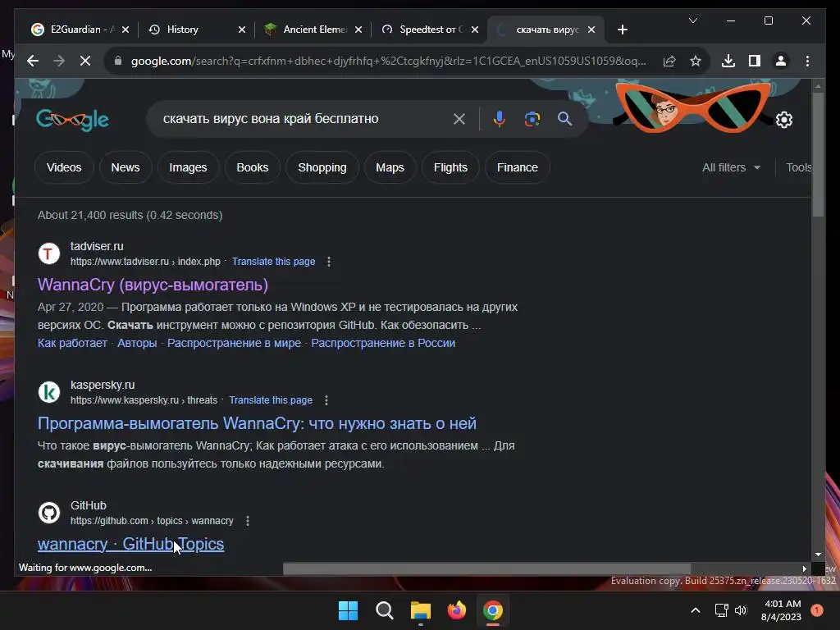This screenshot has width=840, height=630.
Task: Click tadviser.ru site favicon
Action: [48, 253]
